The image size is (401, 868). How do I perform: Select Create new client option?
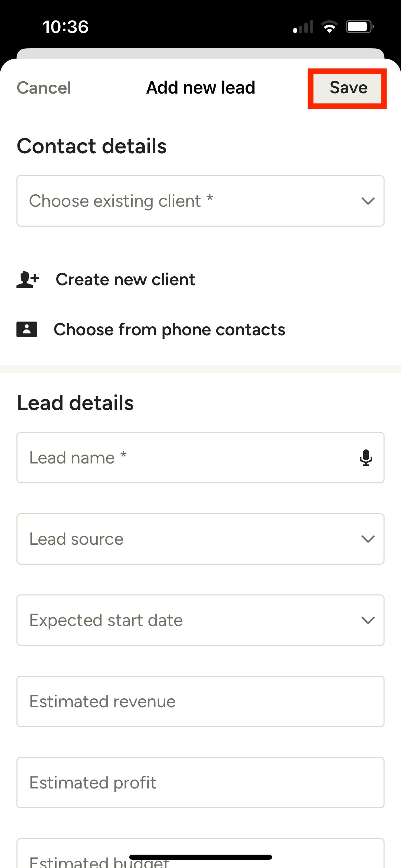[125, 279]
